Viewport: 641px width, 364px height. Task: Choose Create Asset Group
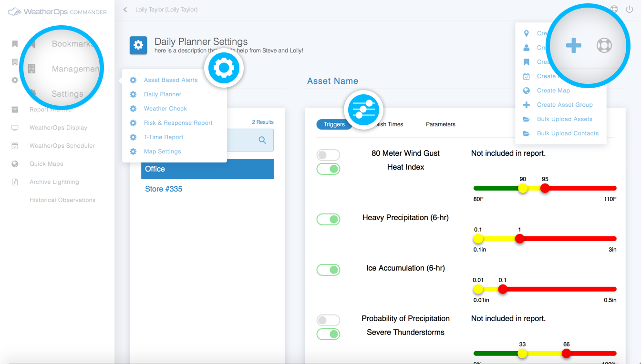pos(565,105)
